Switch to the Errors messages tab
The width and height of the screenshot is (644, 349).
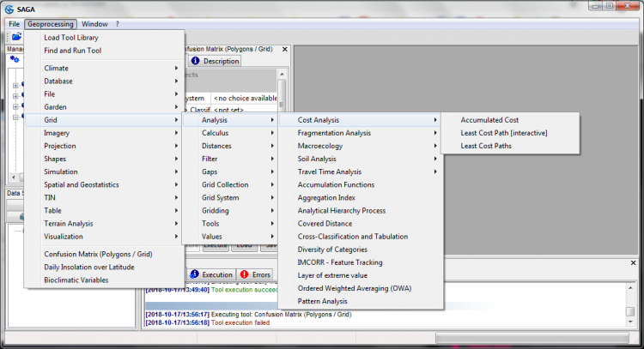(x=255, y=274)
